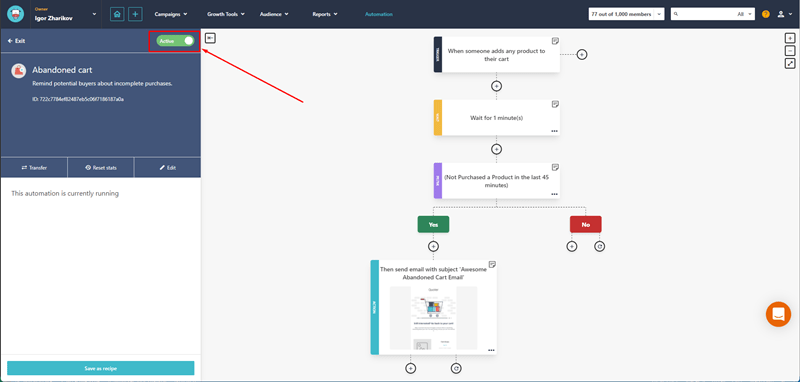Open the user profile icon menu
The width and height of the screenshot is (800, 382).
[784, 14]
